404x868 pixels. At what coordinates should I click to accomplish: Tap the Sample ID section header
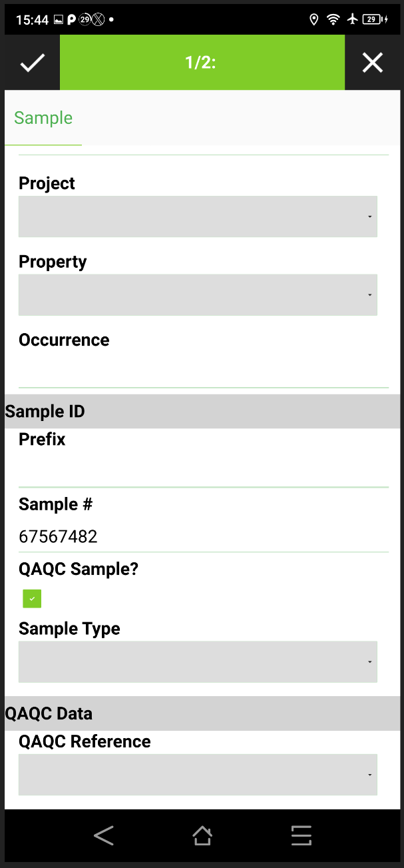click(x=45, y=411)
